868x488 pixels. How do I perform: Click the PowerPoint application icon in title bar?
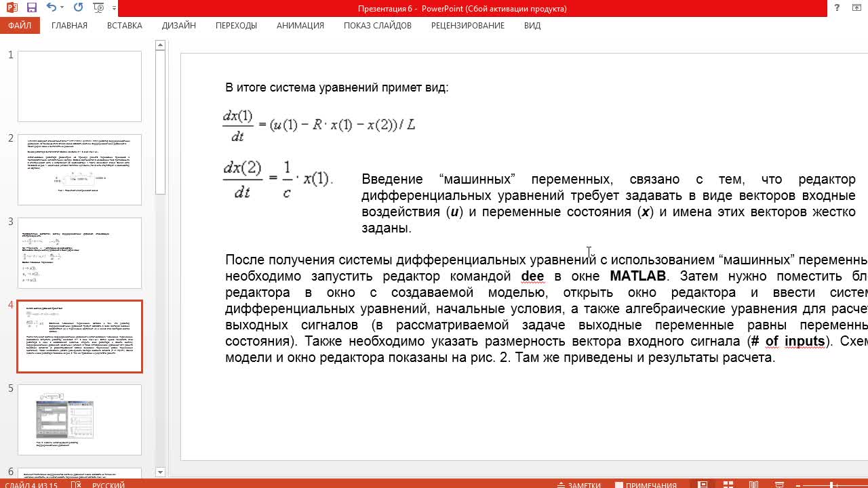12,8
